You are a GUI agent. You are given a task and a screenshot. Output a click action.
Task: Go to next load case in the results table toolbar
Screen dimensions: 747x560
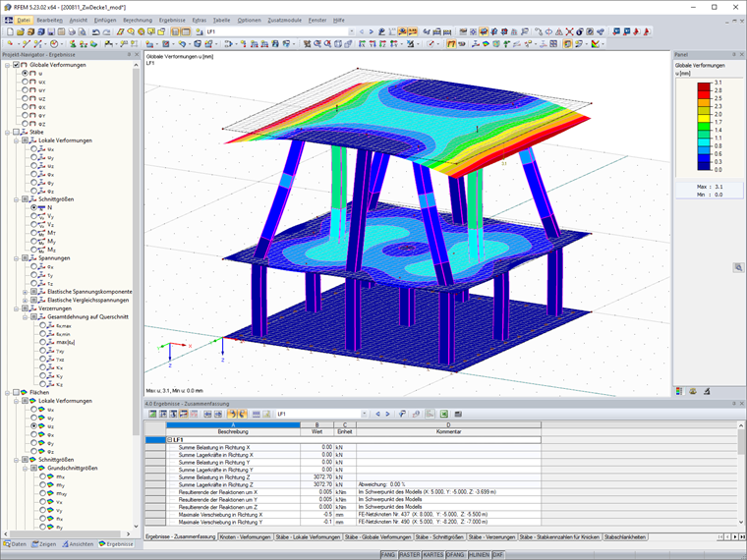[388, 414]
